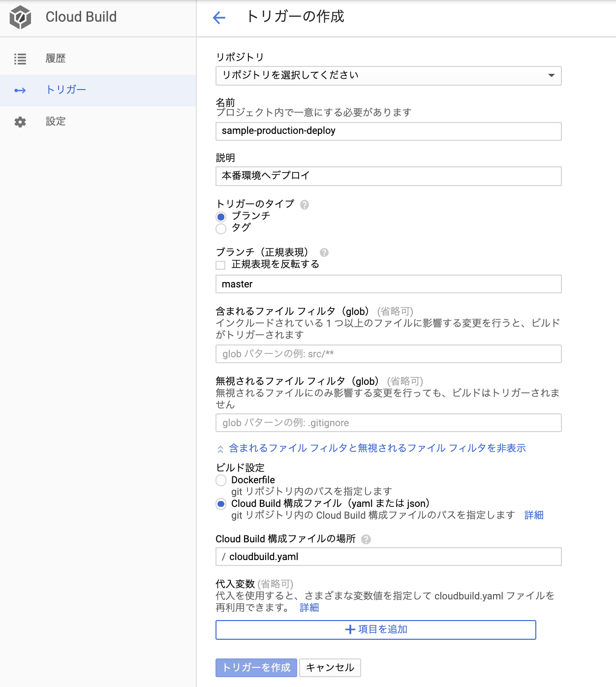
Task: Select the タグ trigger type radio button
Action: (x=221, y=229)
